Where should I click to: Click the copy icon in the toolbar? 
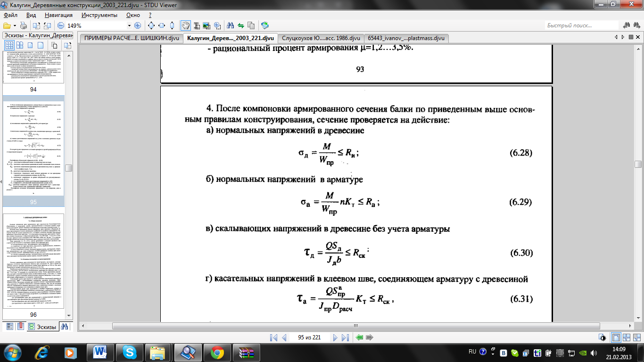(x=251, y=25)
